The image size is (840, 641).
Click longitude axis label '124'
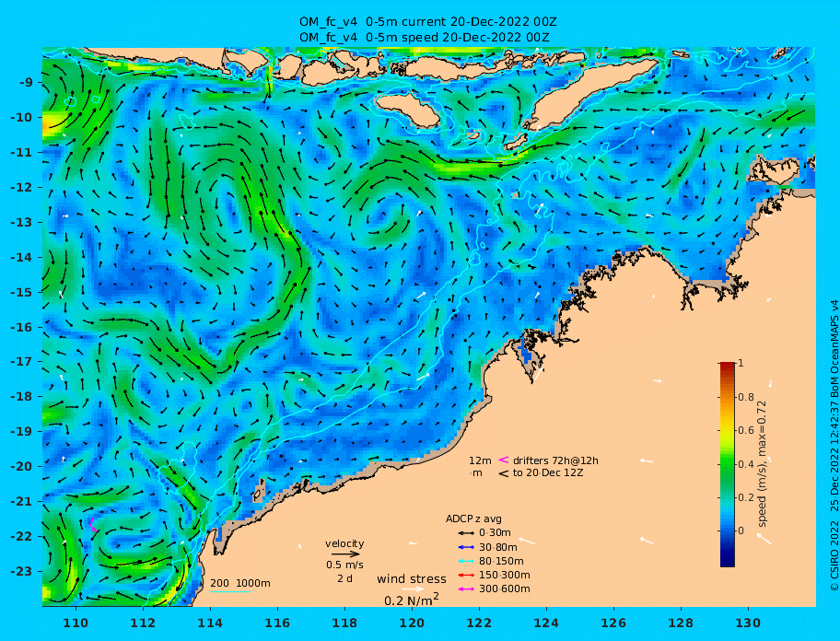point(546,623)
